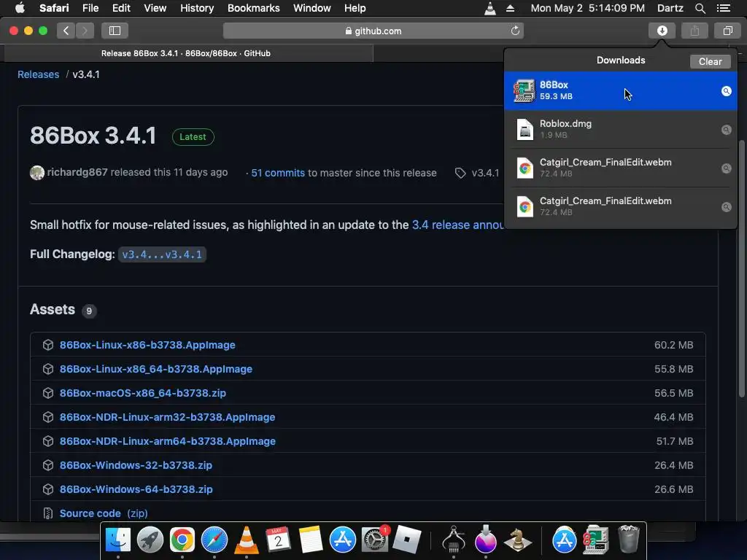Click the page's vertical scrollbar
747x560 pixels.
point(741,268)
